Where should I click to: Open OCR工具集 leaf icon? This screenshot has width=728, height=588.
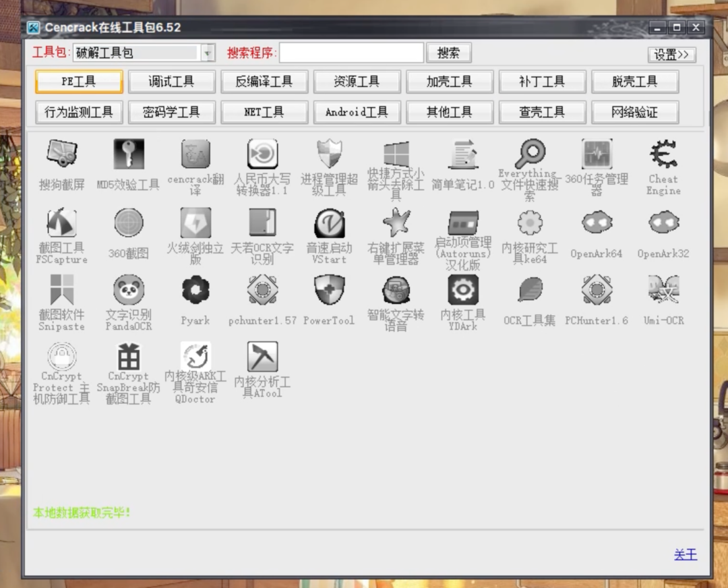(x=530, y=289)
